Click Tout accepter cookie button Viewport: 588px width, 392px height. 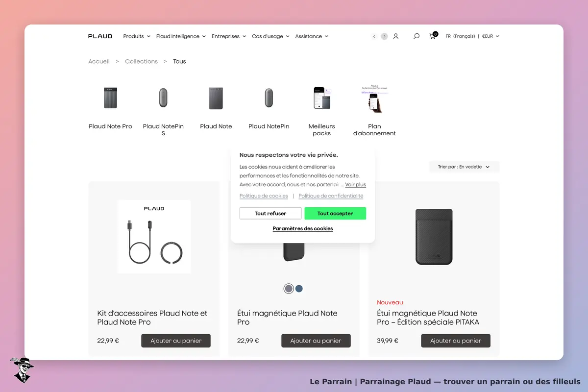335,214
